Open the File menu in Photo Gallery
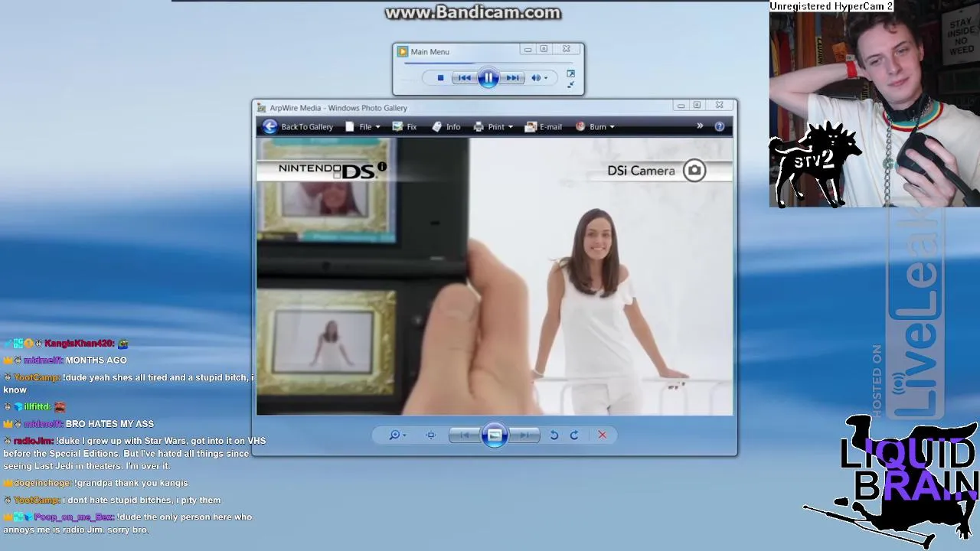 [363, 127]
